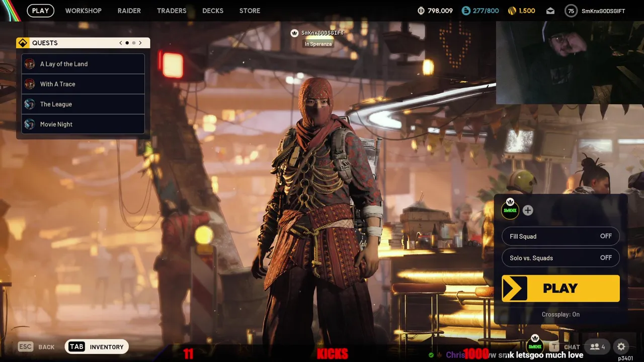Click the Crossplay: On label
644x362 pixels.
(x=560, y=314)
